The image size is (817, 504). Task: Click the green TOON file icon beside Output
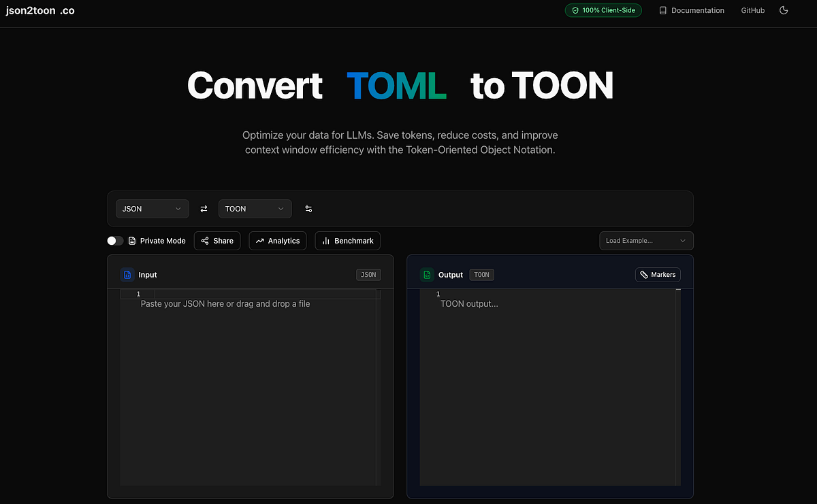pos(427,274)
